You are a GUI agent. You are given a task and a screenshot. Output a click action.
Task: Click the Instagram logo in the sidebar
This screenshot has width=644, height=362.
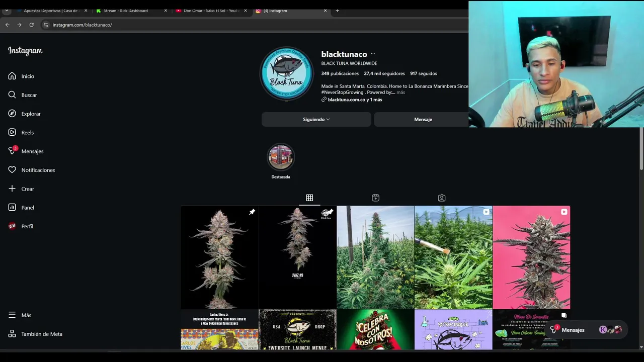click(x=25, y=51)
